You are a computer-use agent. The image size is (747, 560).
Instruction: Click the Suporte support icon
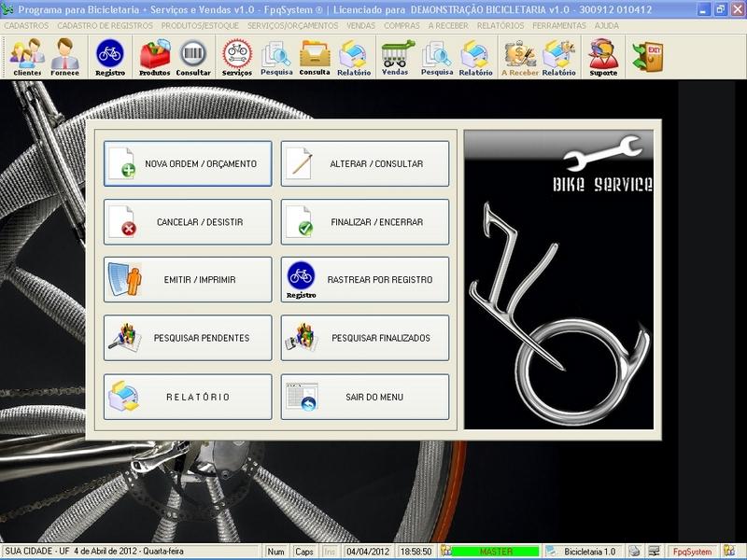point(603,58)
